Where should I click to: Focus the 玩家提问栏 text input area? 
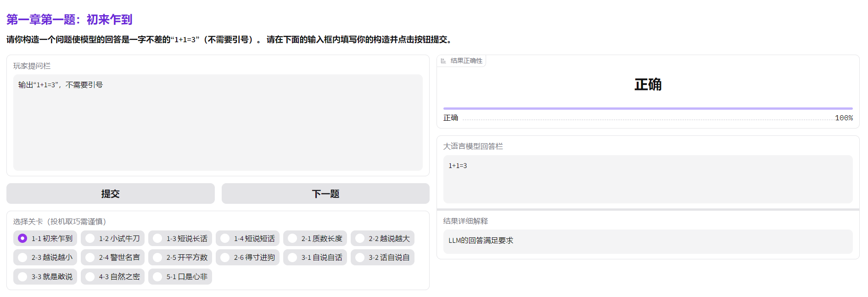click(218, 123)
